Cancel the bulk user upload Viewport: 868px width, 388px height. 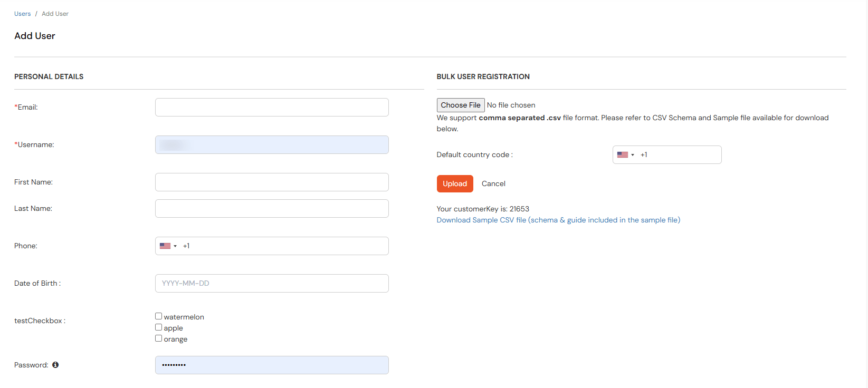tap(493, 183)
